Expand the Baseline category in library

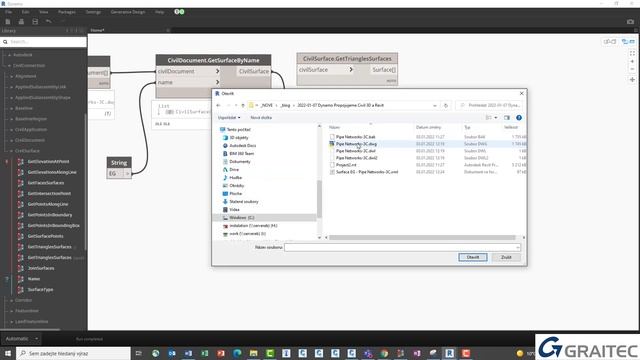click(12, 108)
